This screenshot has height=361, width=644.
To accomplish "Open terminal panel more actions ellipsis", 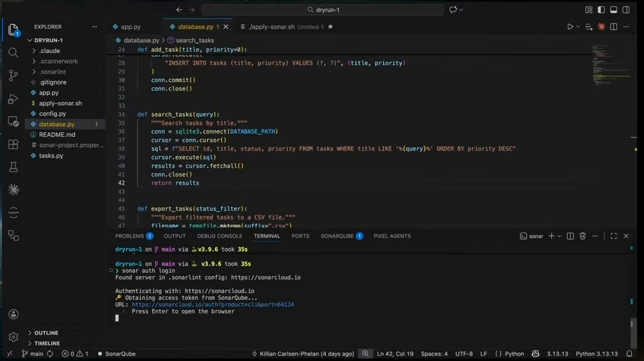I will (595, 236).
